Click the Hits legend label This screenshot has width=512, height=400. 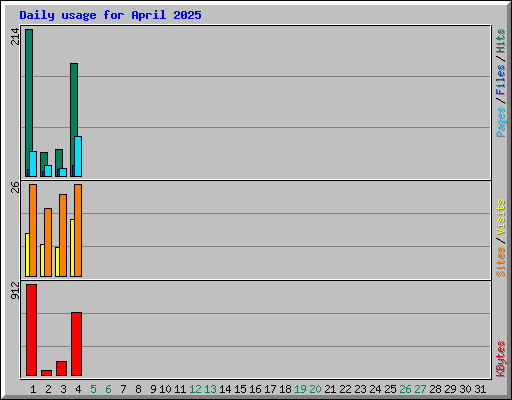[x=501, y=41]
